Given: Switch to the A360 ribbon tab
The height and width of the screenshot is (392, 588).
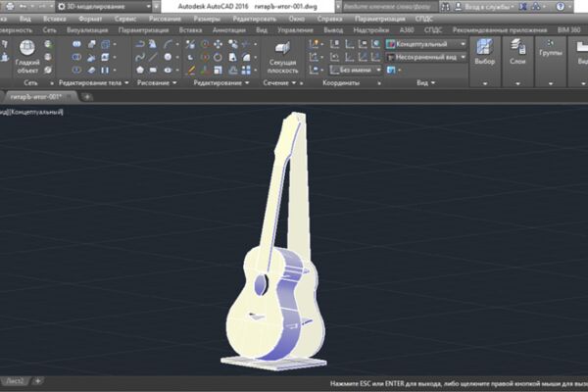Looking at the screenshot, I should click(407, 30).
